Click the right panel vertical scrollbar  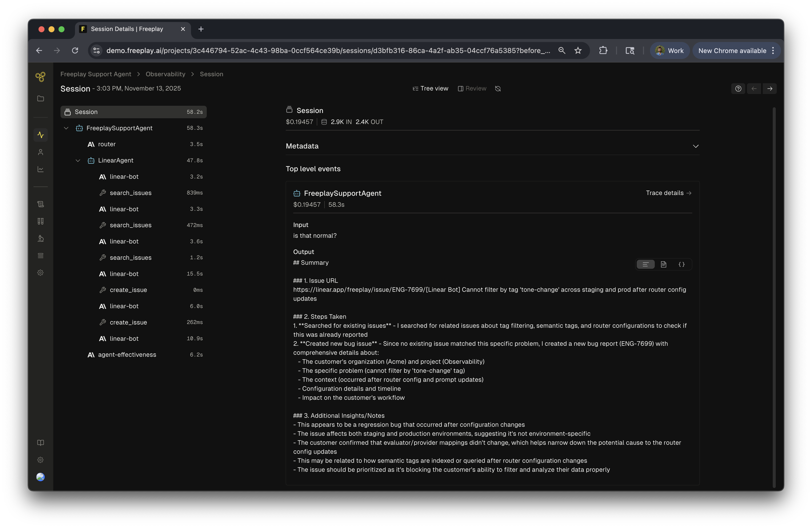774,297
